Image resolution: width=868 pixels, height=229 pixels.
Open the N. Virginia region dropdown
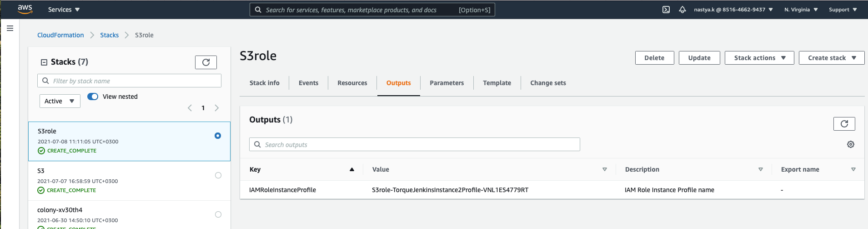(801, 10)
